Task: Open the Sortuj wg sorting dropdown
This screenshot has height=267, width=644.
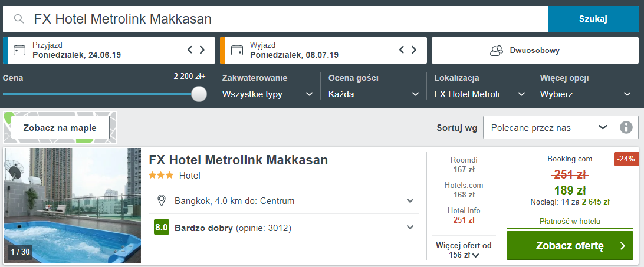Action: click(548, 128)
